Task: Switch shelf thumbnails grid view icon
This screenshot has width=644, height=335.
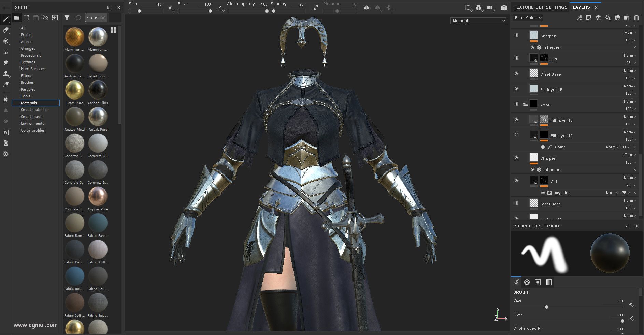Action: (113, 30)
